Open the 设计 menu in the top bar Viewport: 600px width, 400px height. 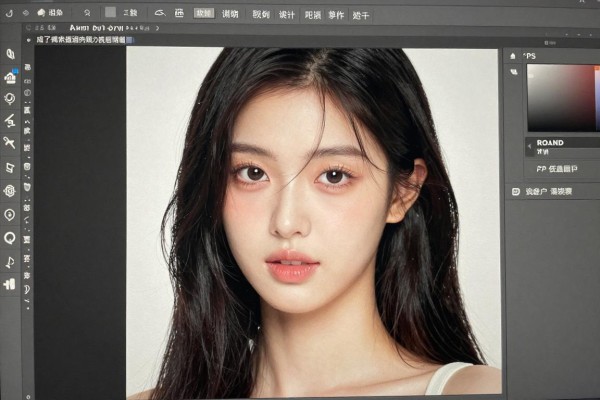(x=287, y=15)
